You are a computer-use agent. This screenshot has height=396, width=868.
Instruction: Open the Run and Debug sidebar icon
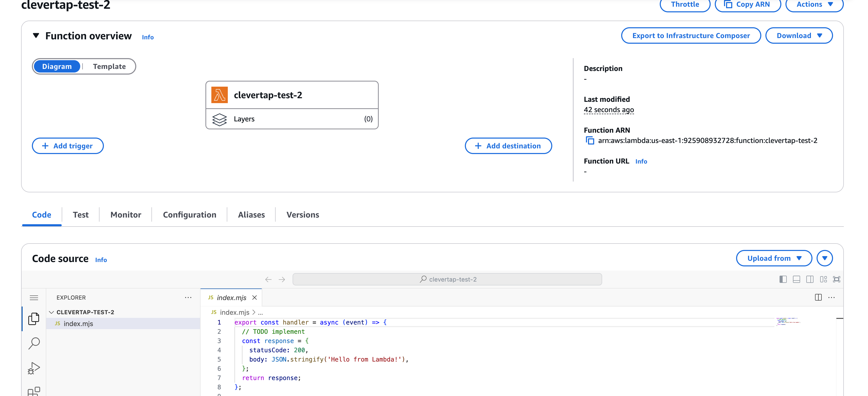tap(34, 368)
